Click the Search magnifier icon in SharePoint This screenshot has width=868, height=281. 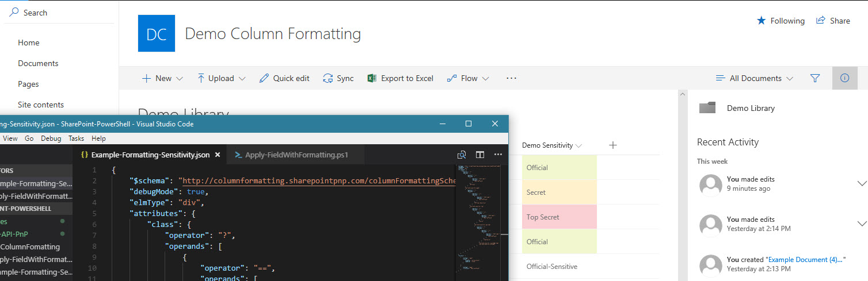[x=14, y=12]
